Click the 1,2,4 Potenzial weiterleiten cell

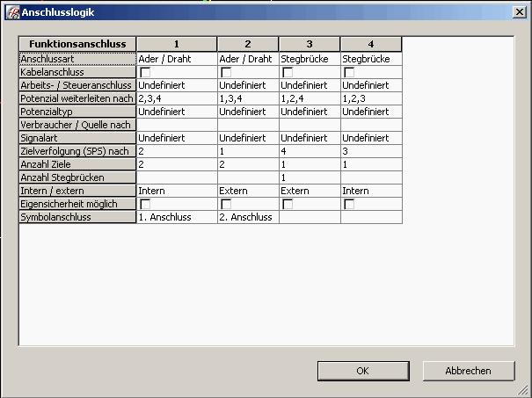tap(310, 98)
